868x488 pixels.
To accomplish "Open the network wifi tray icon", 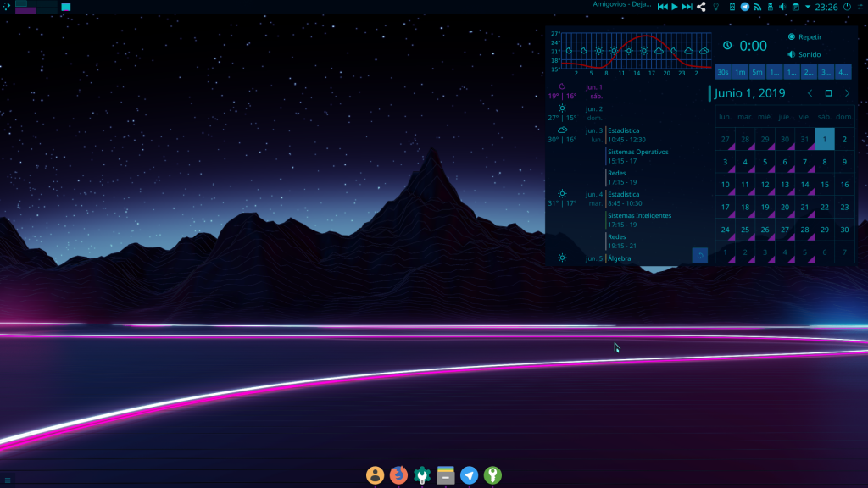I will 757,7.
